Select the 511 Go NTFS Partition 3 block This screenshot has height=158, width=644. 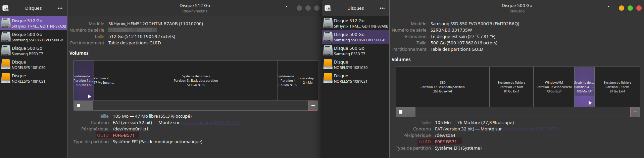pyautogui.click(x=196, y=80)
